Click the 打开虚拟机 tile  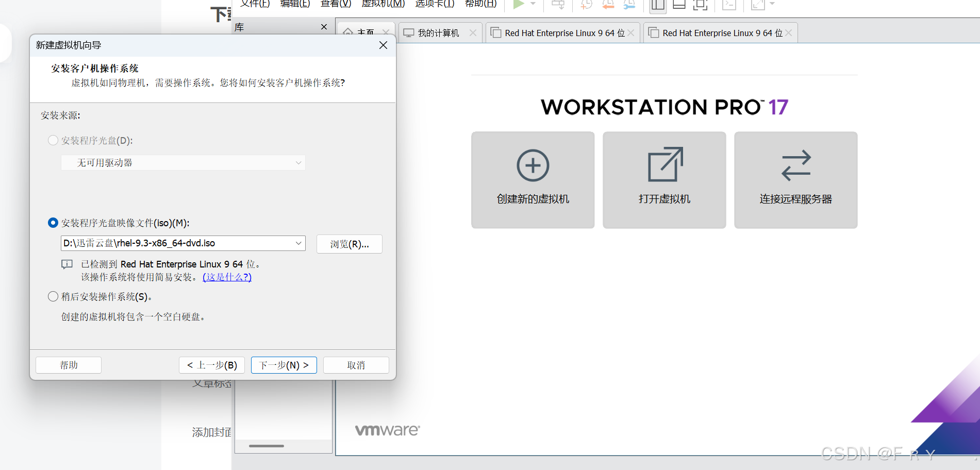(664, 180)
